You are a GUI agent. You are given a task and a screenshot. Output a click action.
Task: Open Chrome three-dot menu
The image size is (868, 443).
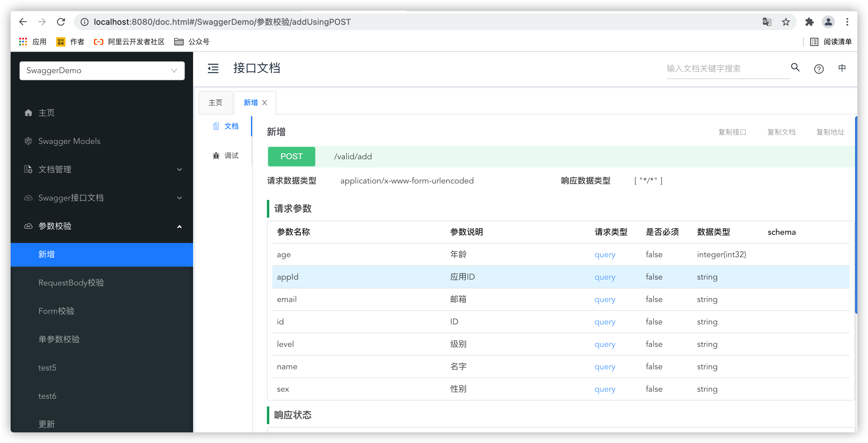click(x=847, y=22)
